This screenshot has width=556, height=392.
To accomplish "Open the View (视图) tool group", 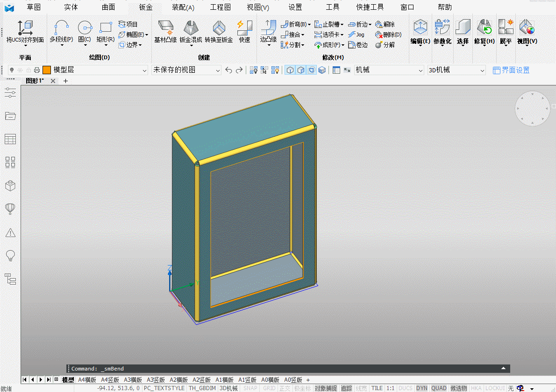I will pos(527,33).
